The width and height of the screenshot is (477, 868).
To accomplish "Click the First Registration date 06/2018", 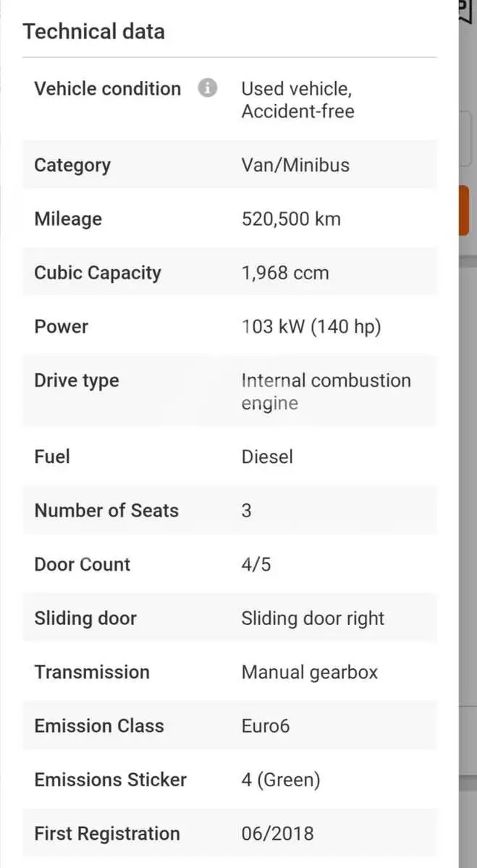I will (278, 833).
